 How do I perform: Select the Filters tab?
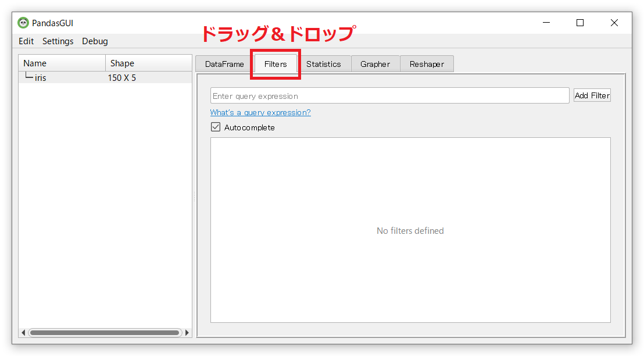(x=276, y=64)
